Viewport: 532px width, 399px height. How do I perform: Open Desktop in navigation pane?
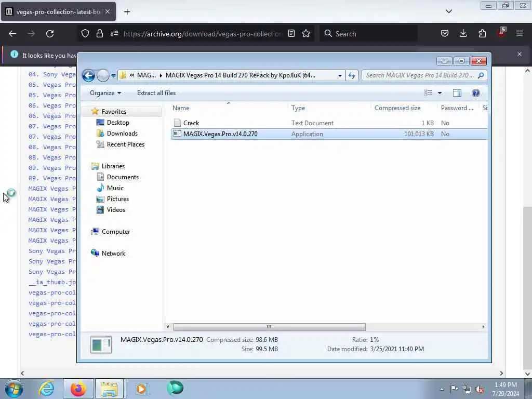(118, 123)
